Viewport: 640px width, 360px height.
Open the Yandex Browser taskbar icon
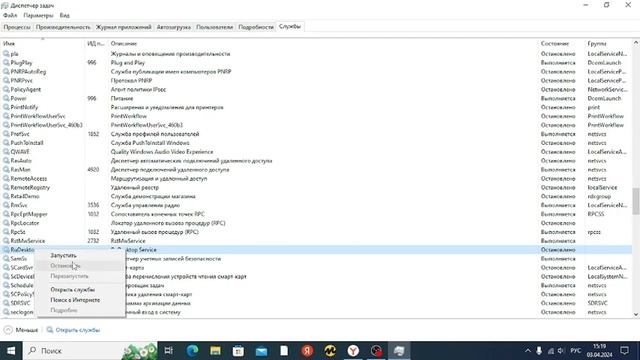[353, 351]
